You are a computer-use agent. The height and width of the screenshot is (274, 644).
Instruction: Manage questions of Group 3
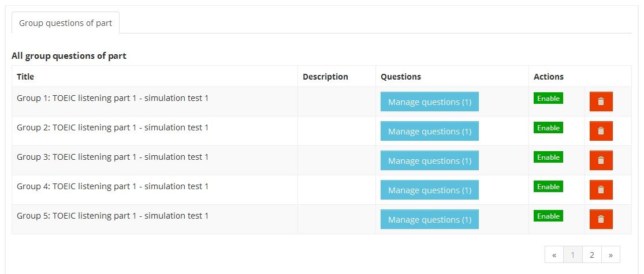(429, 160)
